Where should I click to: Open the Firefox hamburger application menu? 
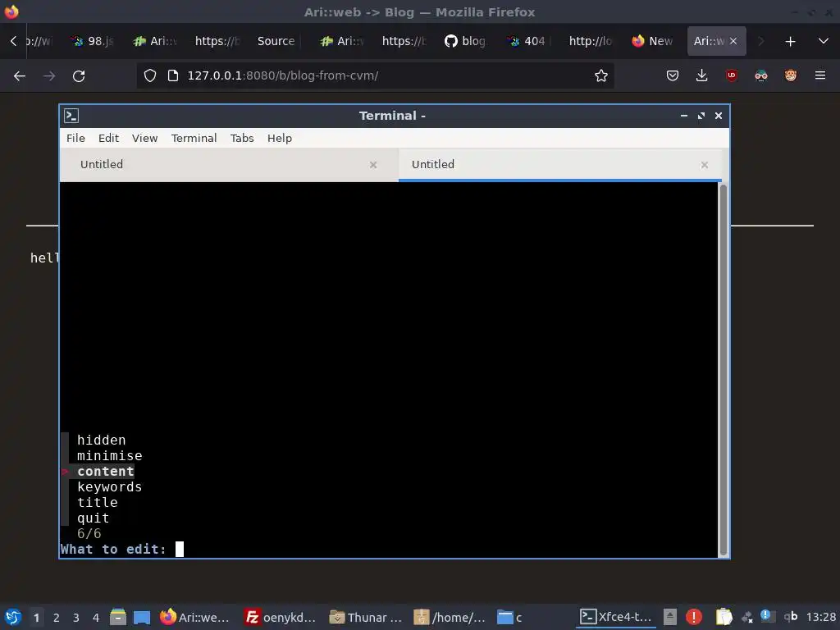[x=820, y=75]
